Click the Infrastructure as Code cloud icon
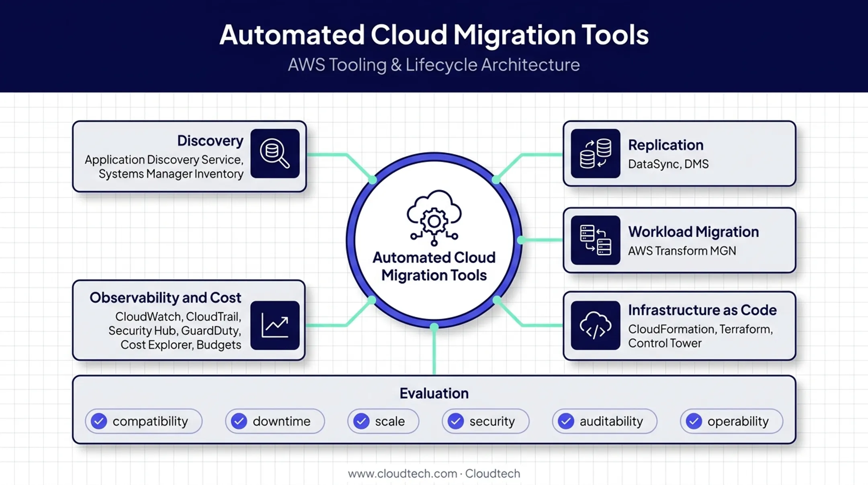Viewport: 868px width, 485px height. tap(596, 325)
